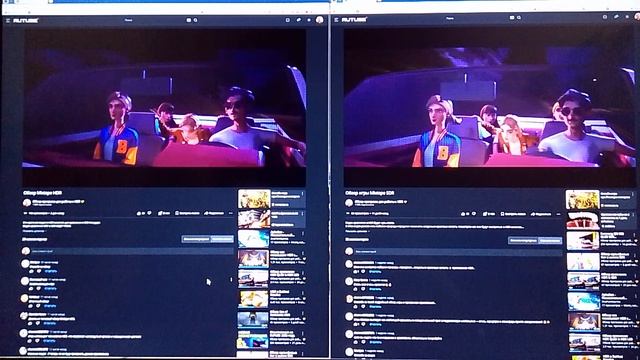Open the hamburger menu in the left Rutube window

point(7,20)
